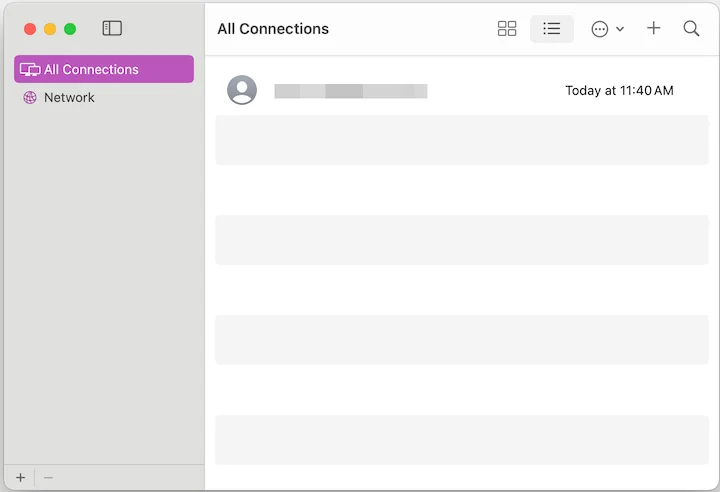Click the empty row directly below the connection
720x492 pixels.
462,140
